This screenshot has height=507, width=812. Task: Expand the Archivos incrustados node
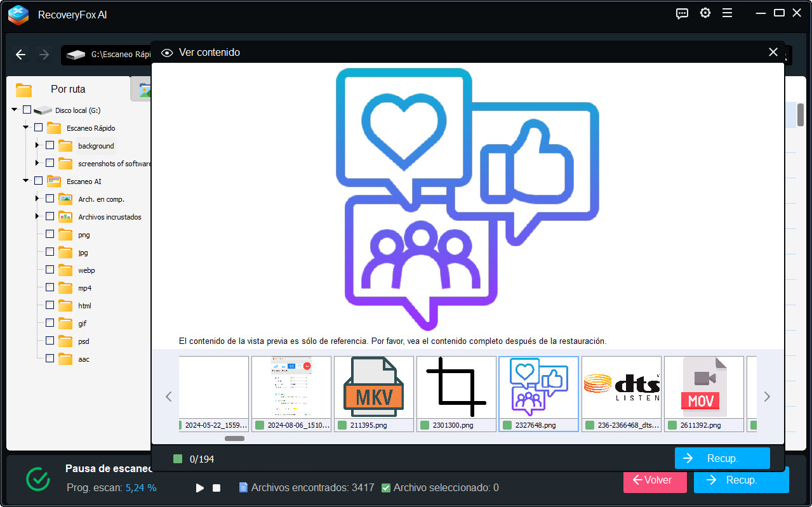tap(37, 216)
